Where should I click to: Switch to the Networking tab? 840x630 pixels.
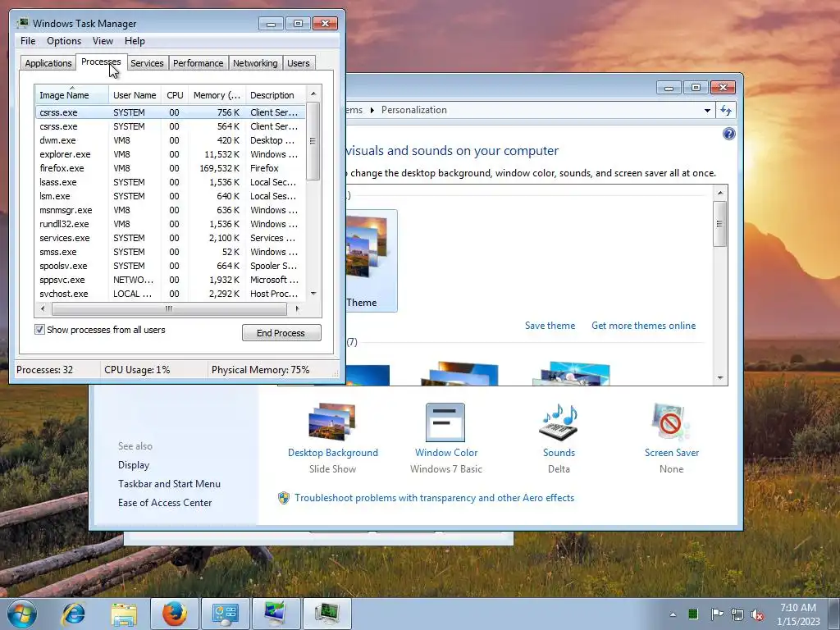255,63
